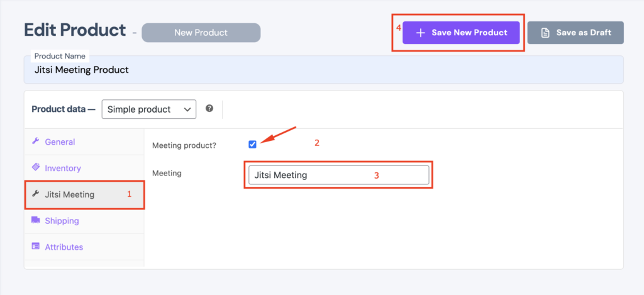644x295 pixels.
Task: Click the help question mark icon
Action: (x=209, y=108)
